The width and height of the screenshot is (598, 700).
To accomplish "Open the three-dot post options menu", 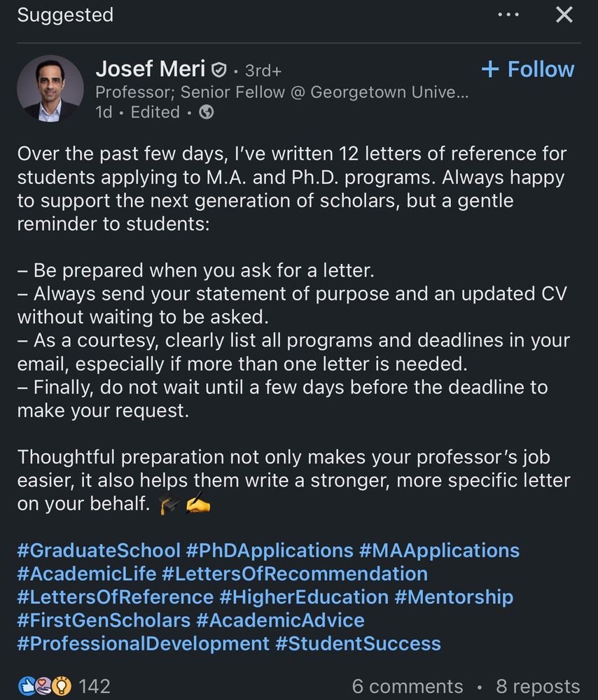I will 508,15.
